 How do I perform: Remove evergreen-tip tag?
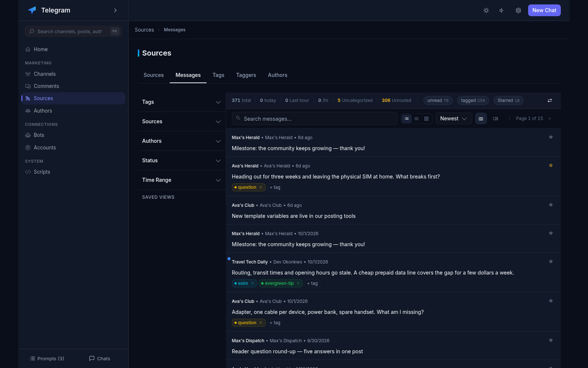coord(298,283)
